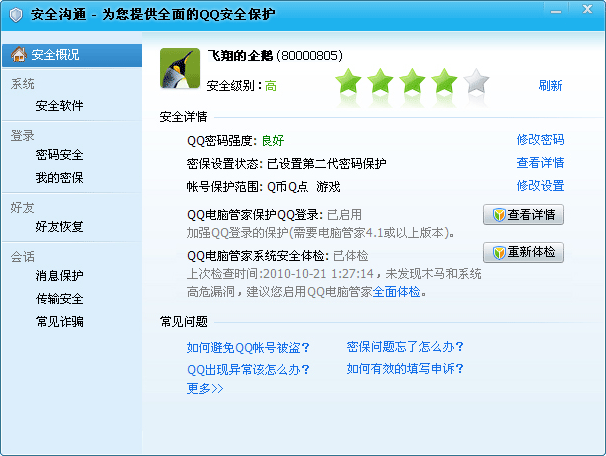Click the house icon beside 安全概况
The image size is (606, 456).
point(19,54)
